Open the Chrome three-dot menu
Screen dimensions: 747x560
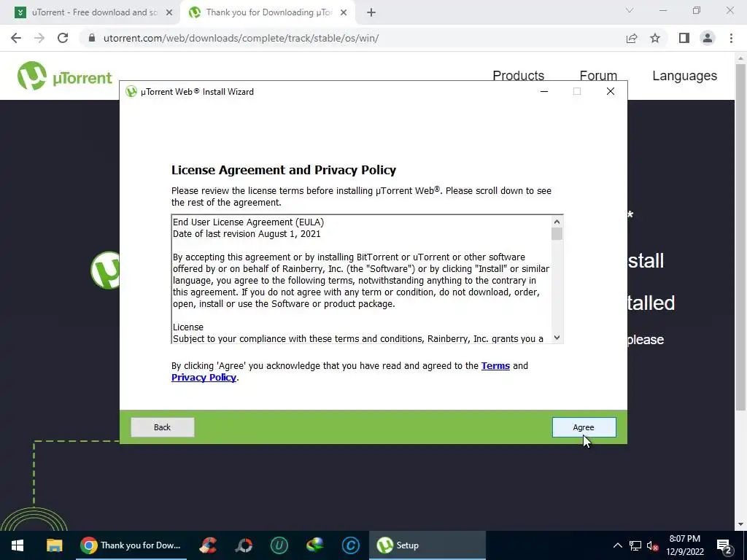731,38
